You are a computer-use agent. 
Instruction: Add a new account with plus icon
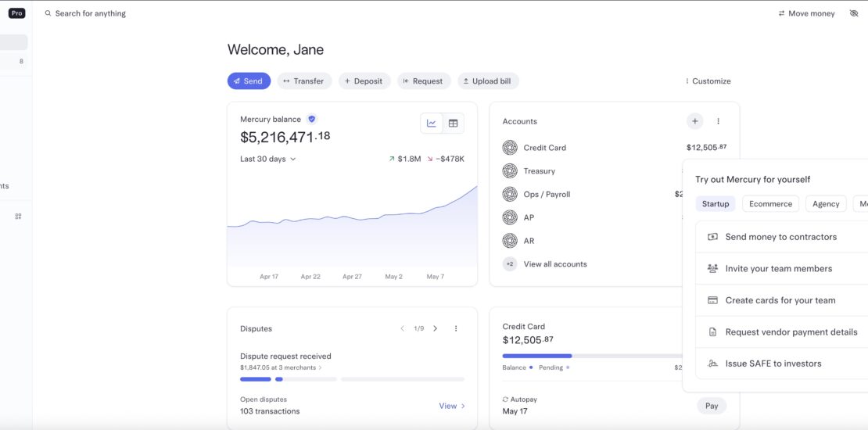pyautogui.click(x=694, y=121)
